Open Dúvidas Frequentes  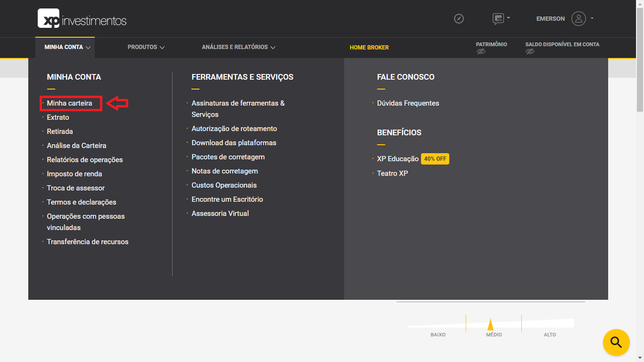tap(408, 103)
